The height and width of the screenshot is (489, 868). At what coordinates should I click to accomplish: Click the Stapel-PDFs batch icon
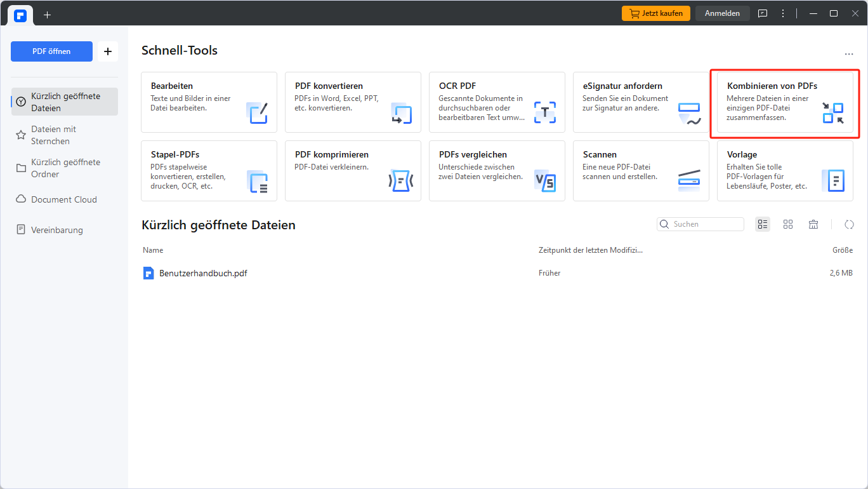(x=258, y=181)
